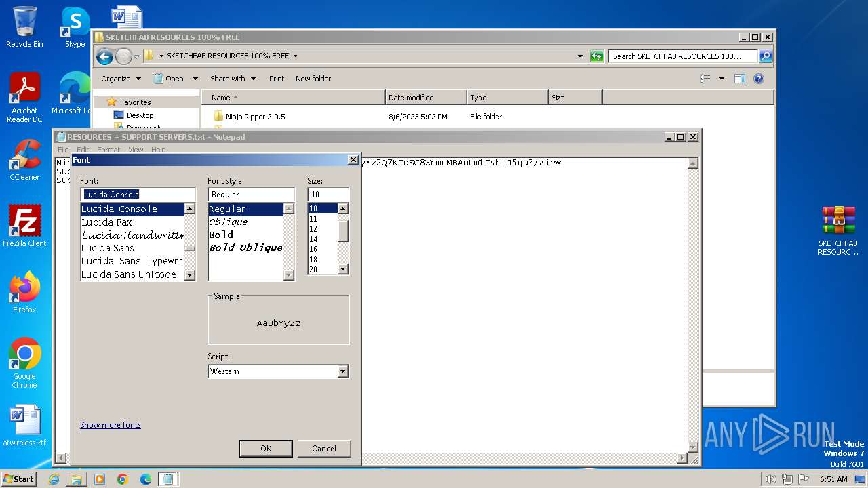This screenshot has height=488, width=868.
Task: Click the Explorer search magnifier icon
Action: click(765, 56)
